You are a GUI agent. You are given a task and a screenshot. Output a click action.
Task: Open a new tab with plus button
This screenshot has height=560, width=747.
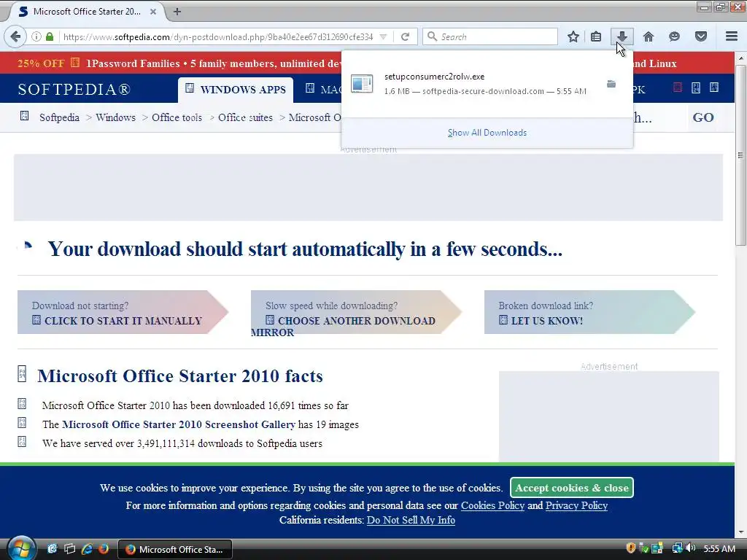pos(177,12)
